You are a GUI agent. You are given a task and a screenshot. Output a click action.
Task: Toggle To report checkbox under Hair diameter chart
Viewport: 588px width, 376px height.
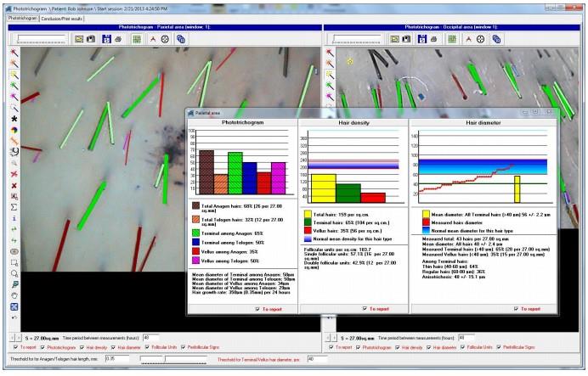(516, 309)
